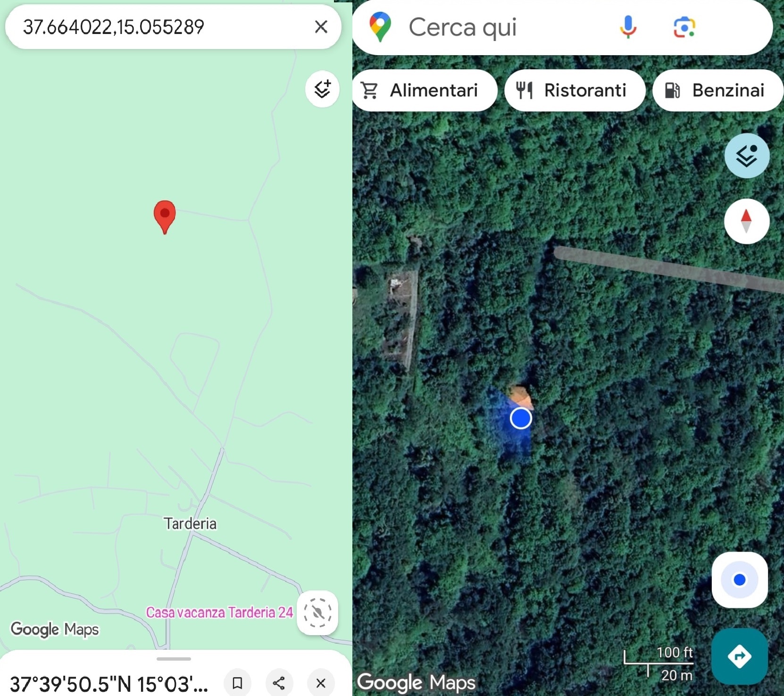Select the Benzinai category chip

click(x=717, y=90)
